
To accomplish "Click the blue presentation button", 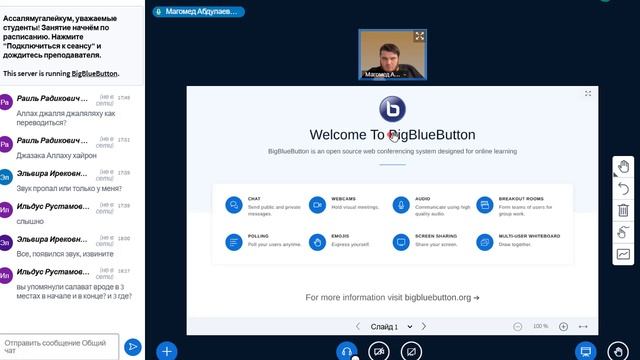I will pos(586,351).
